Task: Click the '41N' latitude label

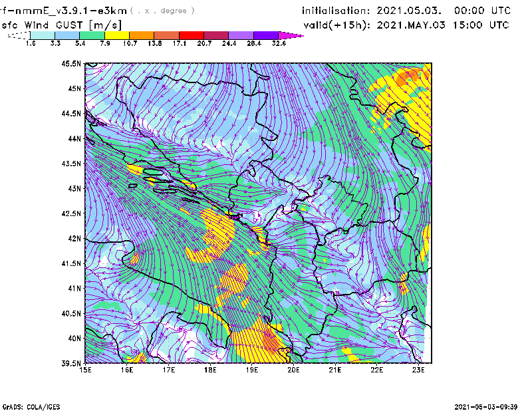Action: tap(74, 289)
